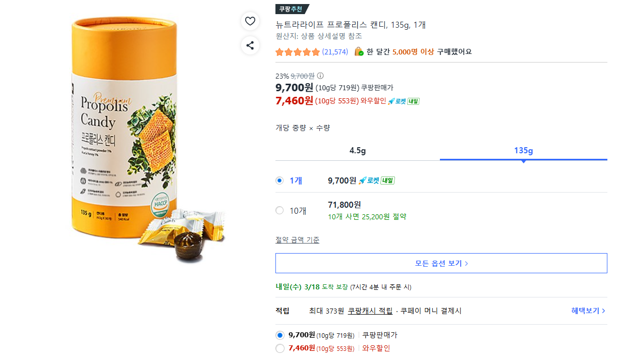The image size is (621, 364).
Task: Click the shopping bag purchase badge icon
Action: 359,52
